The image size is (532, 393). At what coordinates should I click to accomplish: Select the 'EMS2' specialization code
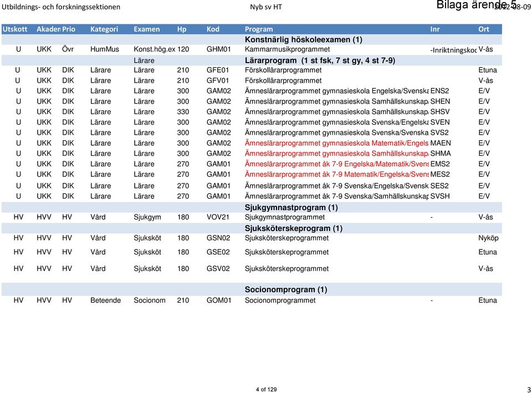(440, 164)
